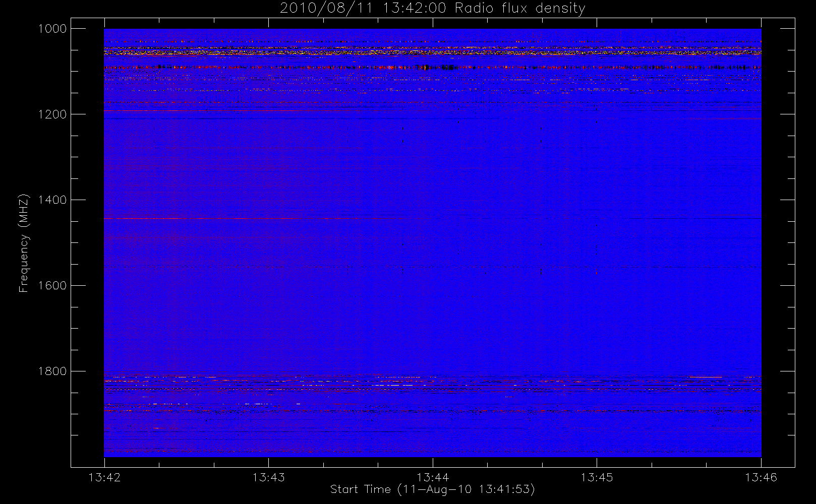Click the 13:42 time tick label

point(104,477)
